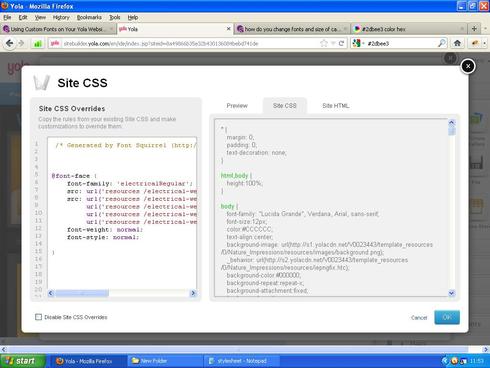
Task: Click the vertical scrollbar thumb in Site CSS pane
Action: click(452, 131)
